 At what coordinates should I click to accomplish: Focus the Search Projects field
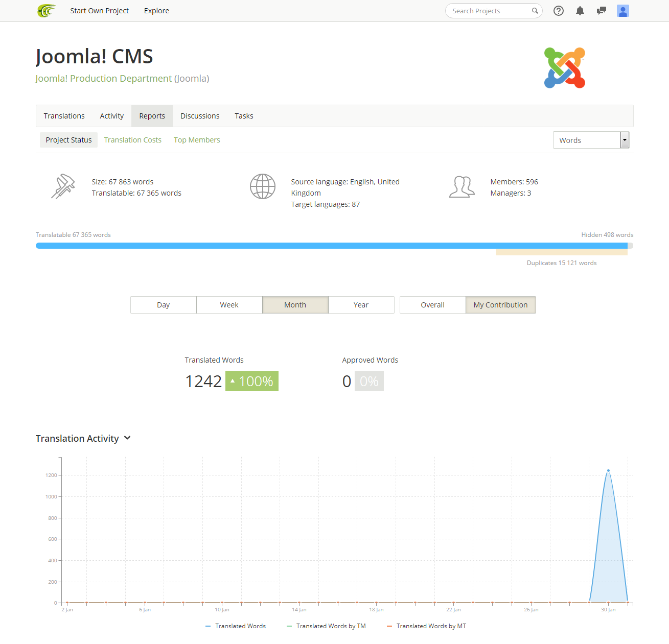494,11
